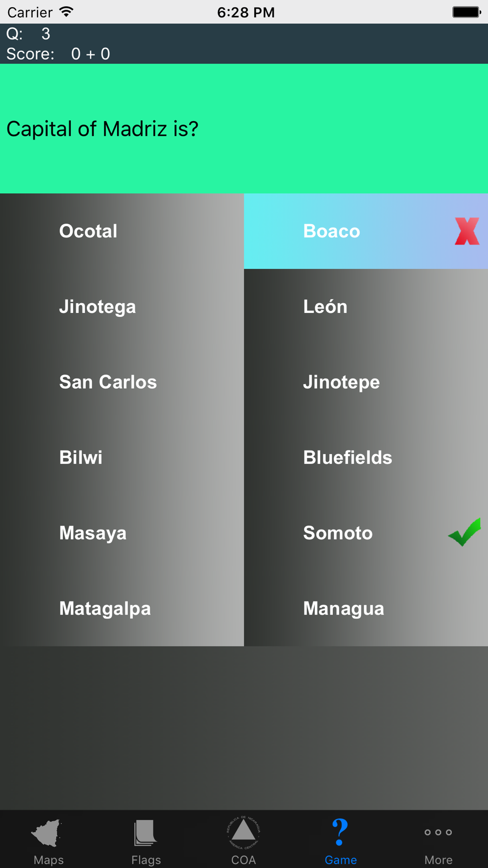Pick León from the answer options
This screenshot has width=488, height=868.
[x=366, y=307]
